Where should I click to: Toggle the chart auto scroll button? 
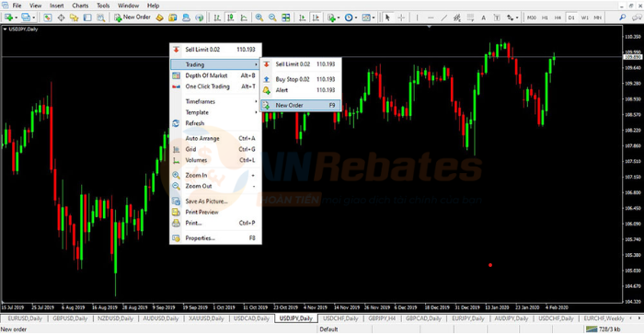click(x=303, y=17)
